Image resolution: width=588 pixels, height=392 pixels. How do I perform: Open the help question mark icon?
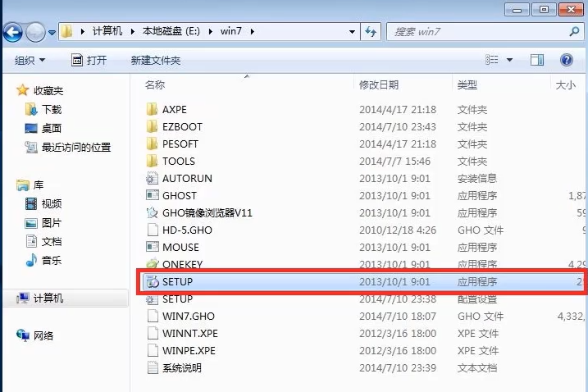(x=566, y=60)
